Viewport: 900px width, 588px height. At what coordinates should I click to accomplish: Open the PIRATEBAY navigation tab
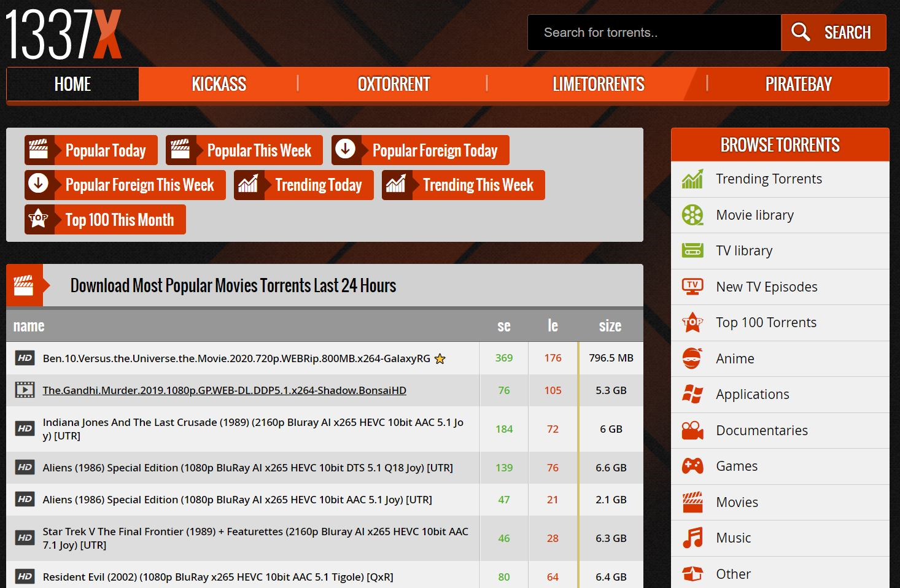point(798,84)
